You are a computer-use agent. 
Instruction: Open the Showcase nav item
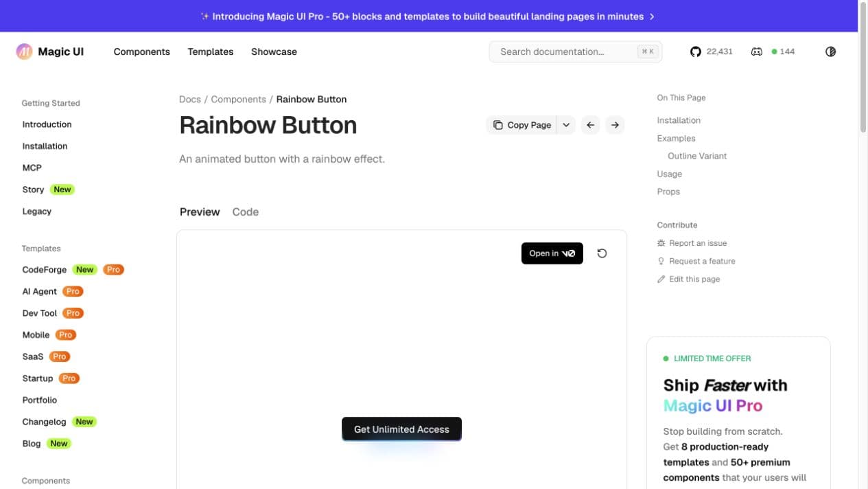(x=274, y=52)
